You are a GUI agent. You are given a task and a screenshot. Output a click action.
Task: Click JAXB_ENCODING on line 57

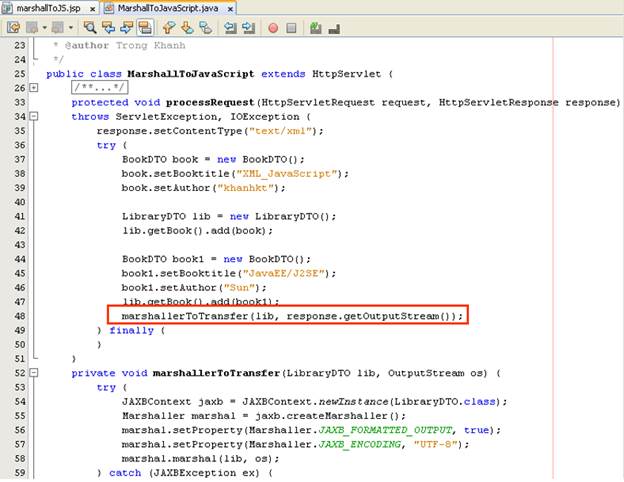360,445
